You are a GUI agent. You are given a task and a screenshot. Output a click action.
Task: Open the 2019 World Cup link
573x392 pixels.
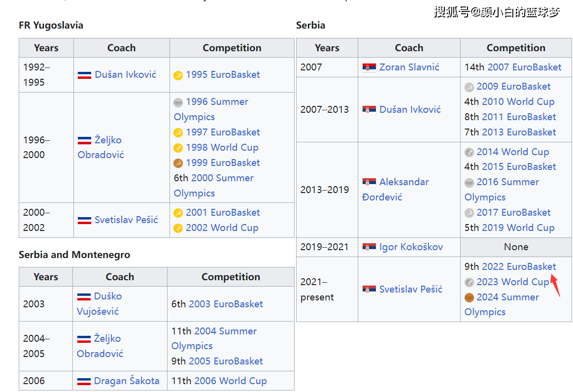tap(518, 228)
